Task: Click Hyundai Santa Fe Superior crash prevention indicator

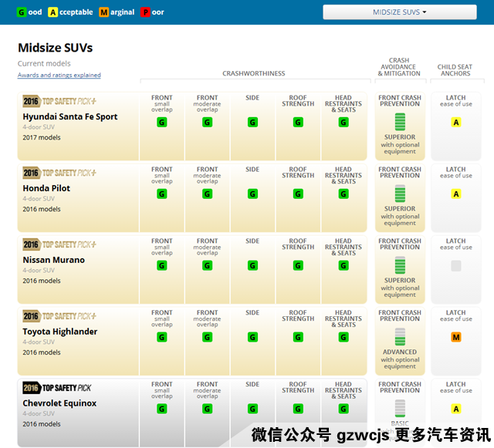Action: coord(400,122)
